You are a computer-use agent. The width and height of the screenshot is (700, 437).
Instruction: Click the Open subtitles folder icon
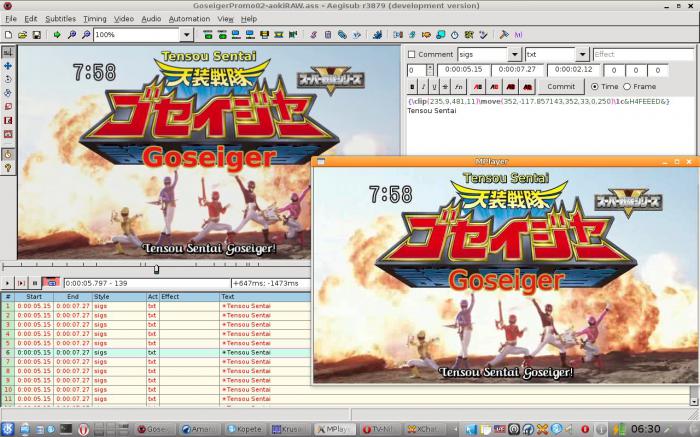(22, 34)
